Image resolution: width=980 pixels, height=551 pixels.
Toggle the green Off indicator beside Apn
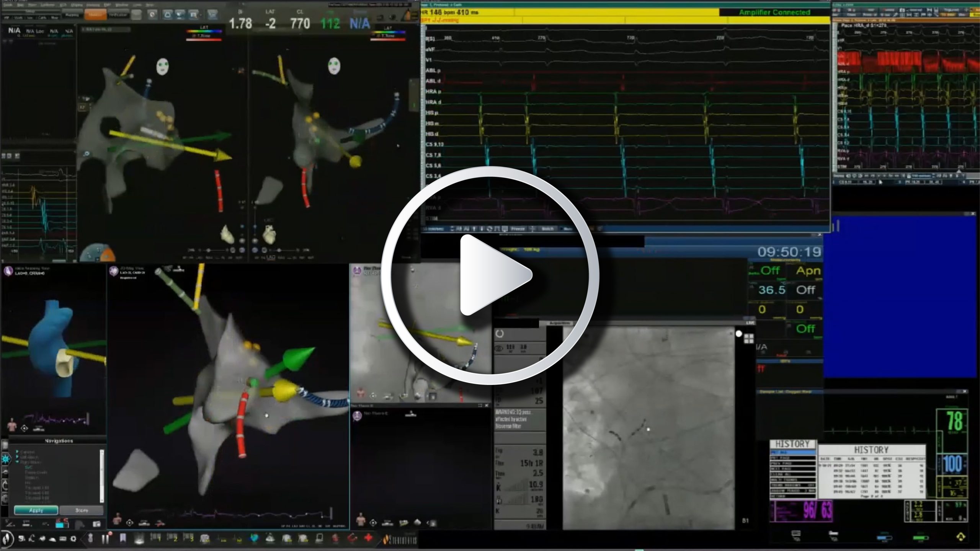[x=769, y=271]
